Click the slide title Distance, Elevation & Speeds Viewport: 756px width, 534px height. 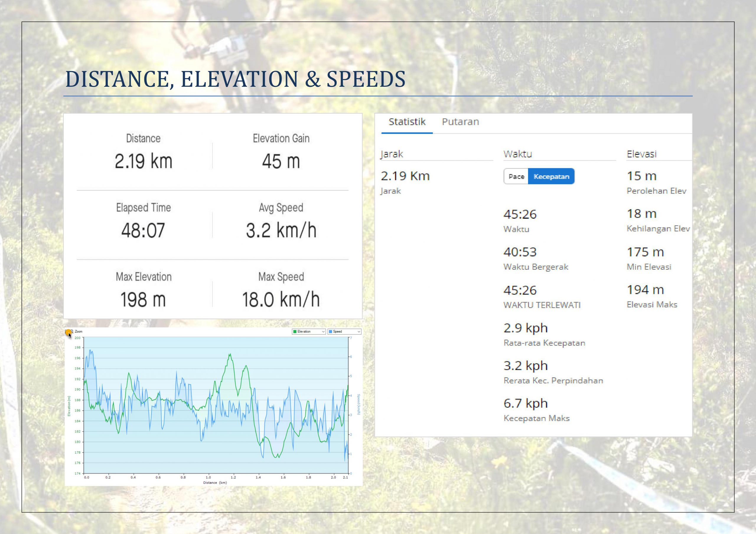235,79
